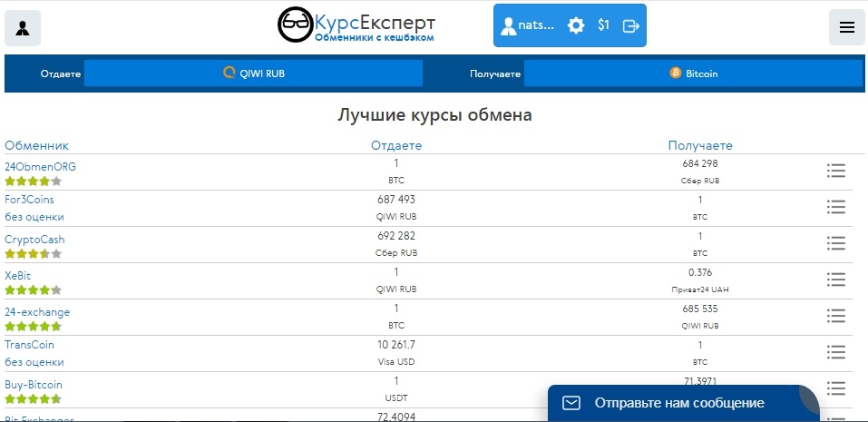Open the XeBit exchanger link
868x422 pixels.
coord(18,275)
